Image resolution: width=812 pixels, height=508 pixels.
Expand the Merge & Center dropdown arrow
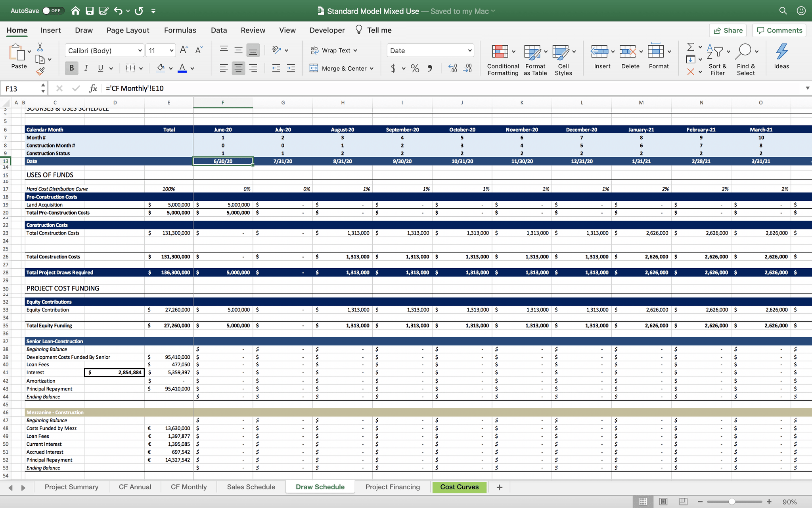click(x=372, y=68)
